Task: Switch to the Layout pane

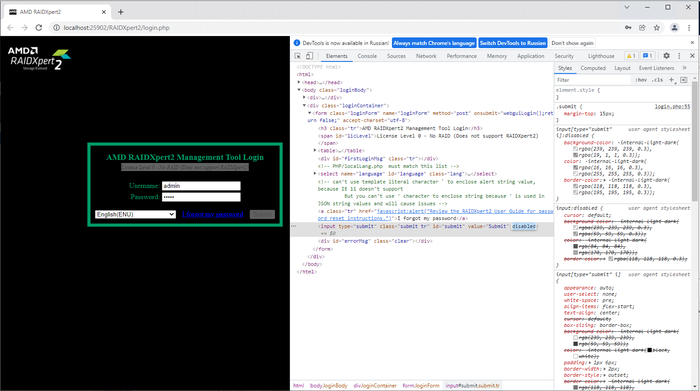Action: click(622, 68)
